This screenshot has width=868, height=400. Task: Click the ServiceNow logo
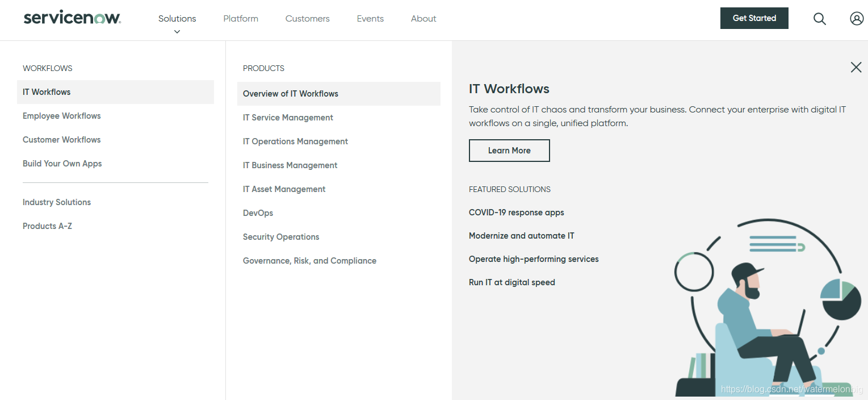[x=72, y=18]
